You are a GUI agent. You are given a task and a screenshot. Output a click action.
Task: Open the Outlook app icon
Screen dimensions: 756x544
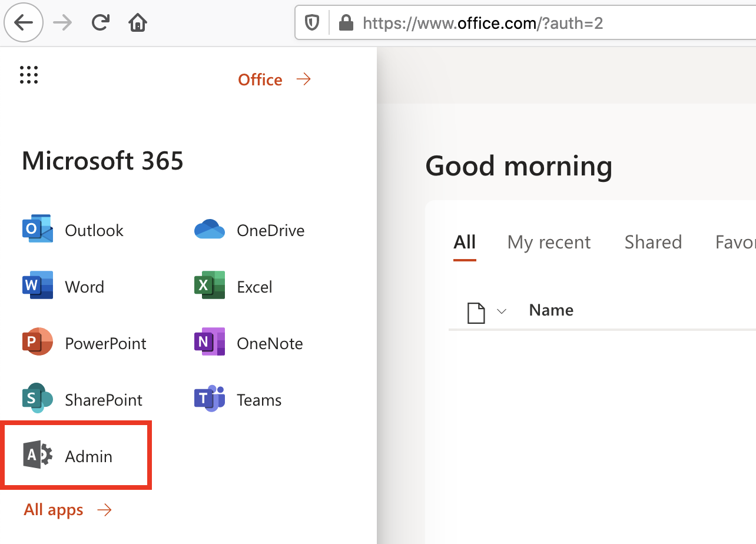point(38,230)
